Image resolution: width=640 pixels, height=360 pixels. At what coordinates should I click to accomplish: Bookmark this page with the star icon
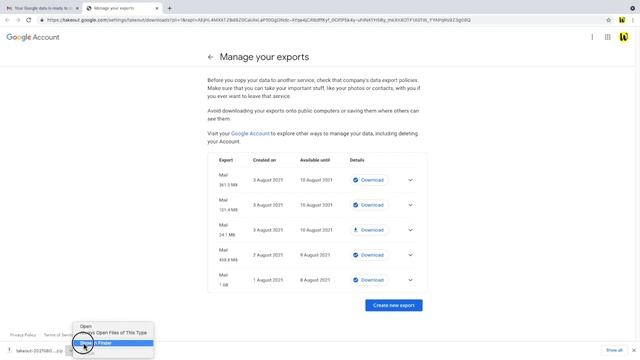pos(608,20)
